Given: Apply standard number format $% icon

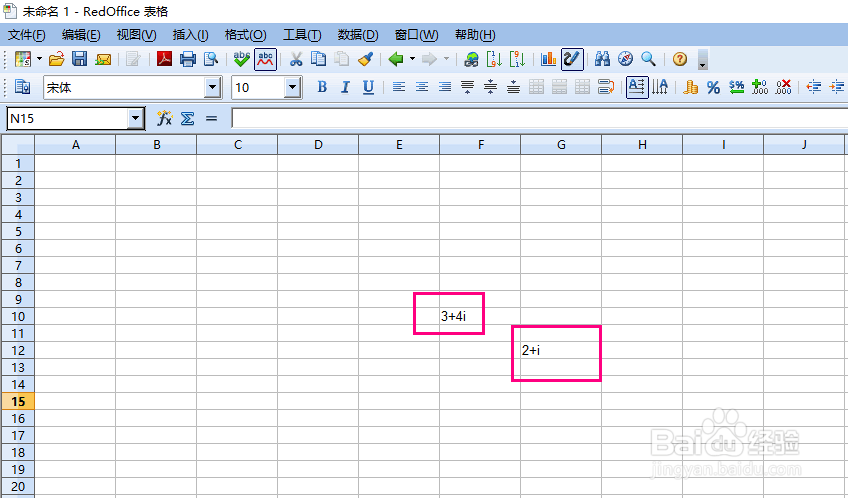Looking at the screenshot, I should (x=736, y=87).
